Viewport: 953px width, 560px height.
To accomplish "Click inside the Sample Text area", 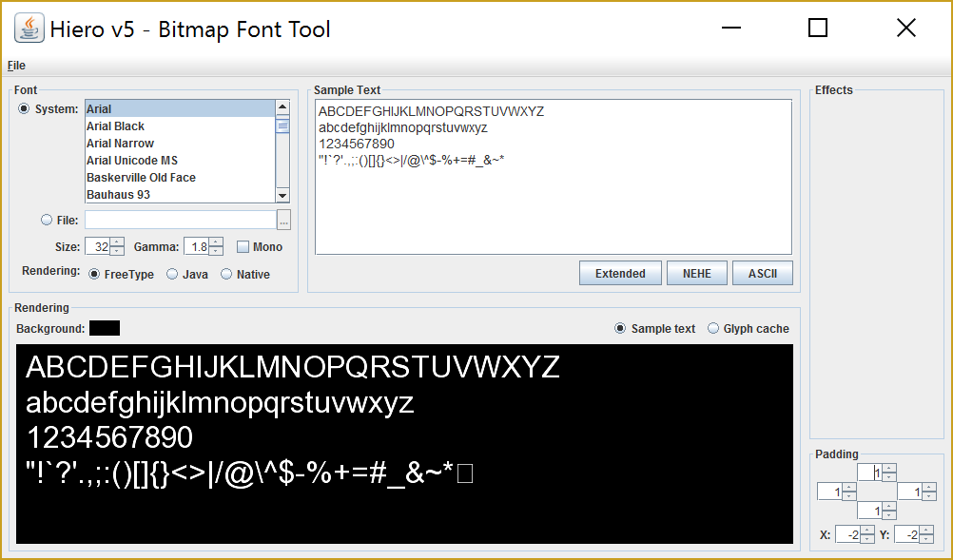I will [554, 177].
